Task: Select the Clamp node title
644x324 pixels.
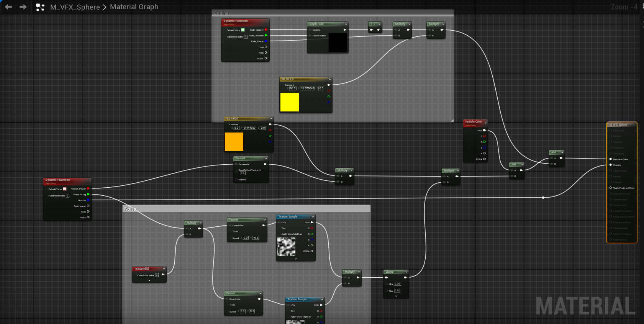Action: tap(389, 272)
